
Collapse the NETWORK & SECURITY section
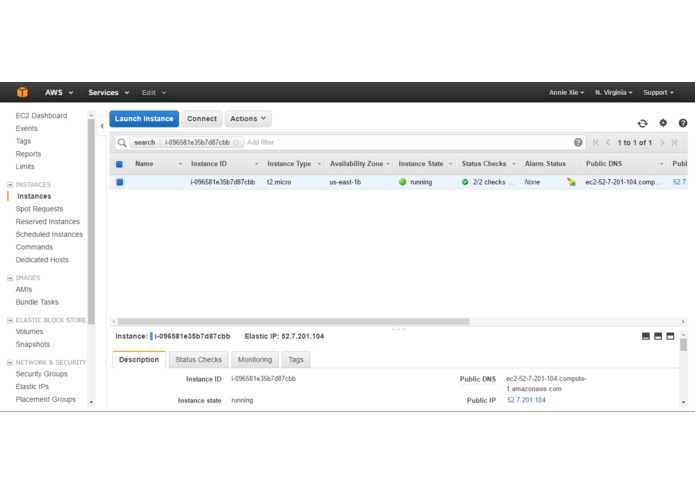(x=10, y=362)
